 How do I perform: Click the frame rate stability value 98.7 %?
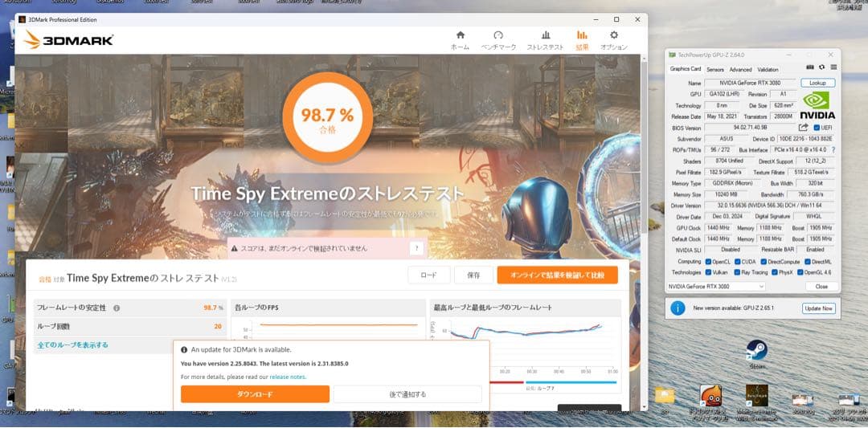click(213, 308)
